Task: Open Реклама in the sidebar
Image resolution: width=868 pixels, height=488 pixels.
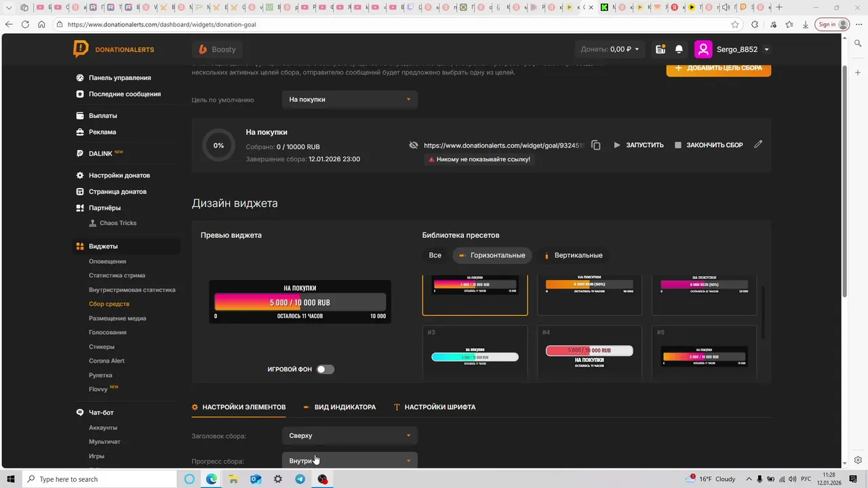Action: [x=102, y=132]
